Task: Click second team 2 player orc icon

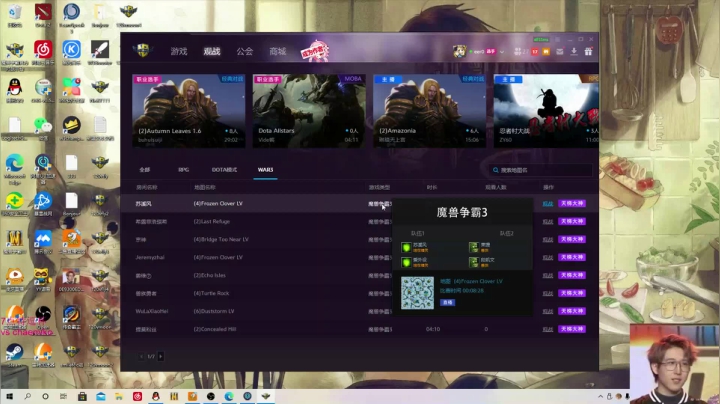Action: (x=474, y=263)
